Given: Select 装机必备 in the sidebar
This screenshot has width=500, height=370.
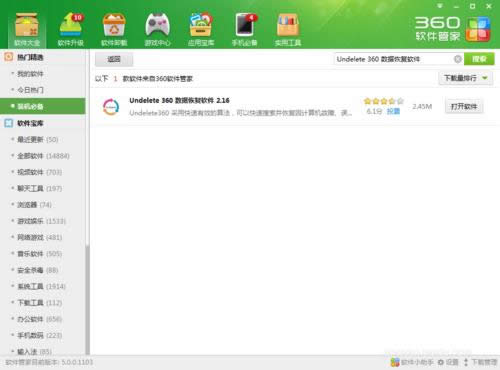Looking at the screenshot, I should tap(43, 106).
